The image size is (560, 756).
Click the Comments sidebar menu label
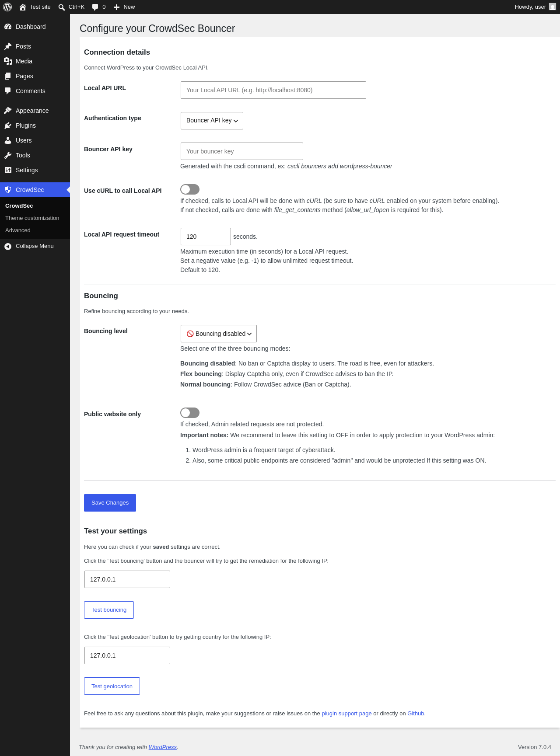click(x=31, y=91)
